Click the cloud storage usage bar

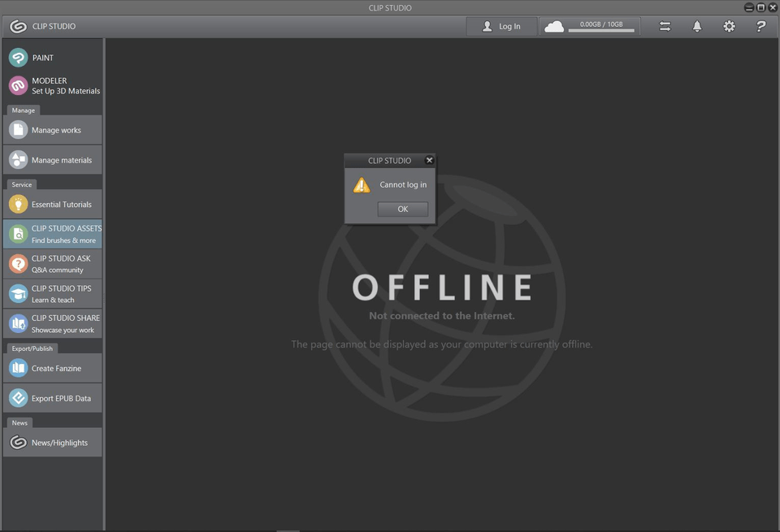[x=601, y=31]
